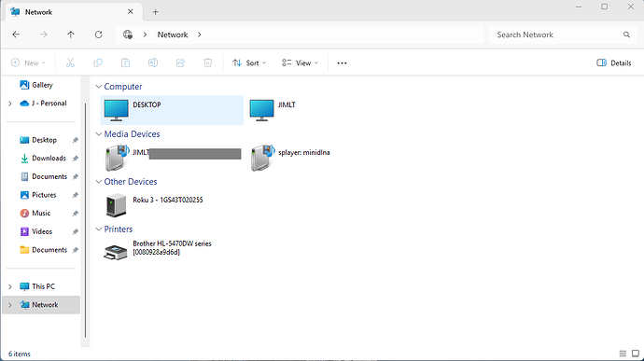Click the Forward navigation arrow
This screenshot has width=644, height=361.
[43, 35]
